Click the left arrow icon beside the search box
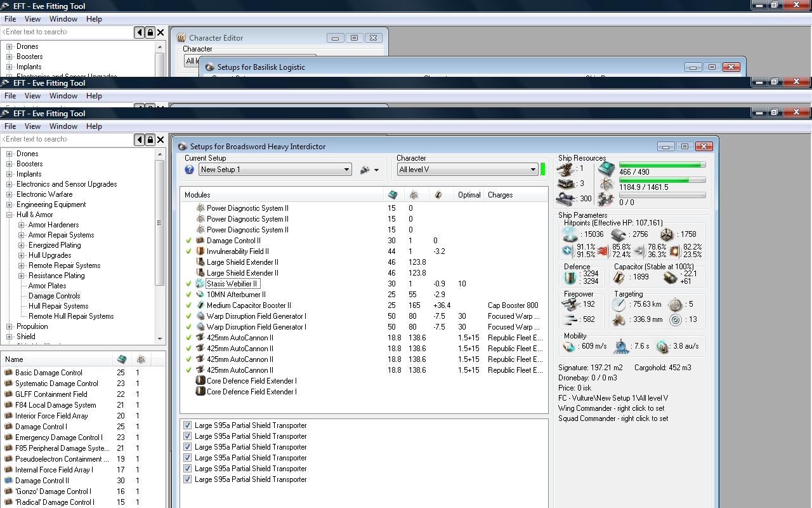The image size is (812, 508). pyautogui.click(x=139, y=139)
